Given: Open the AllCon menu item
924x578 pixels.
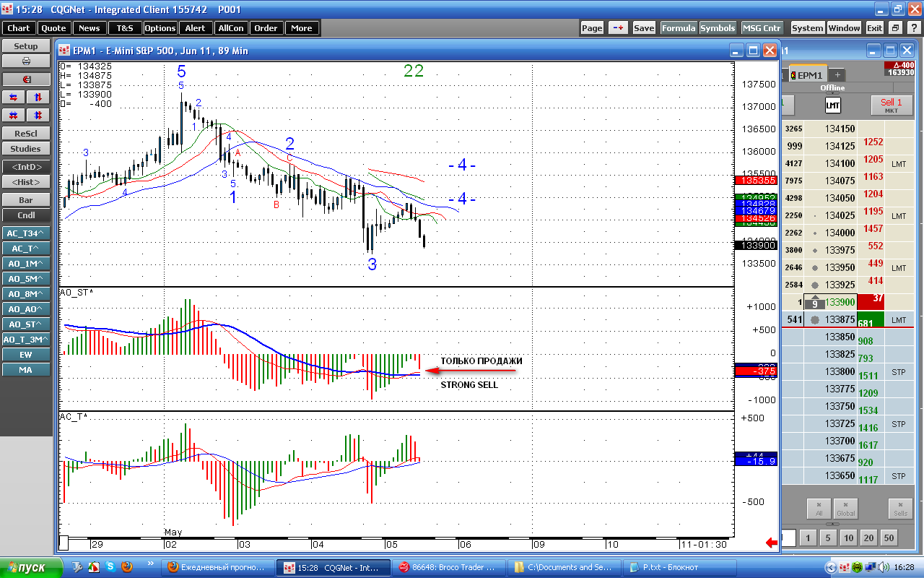Looking at the screenshot, I should point(231,28).
